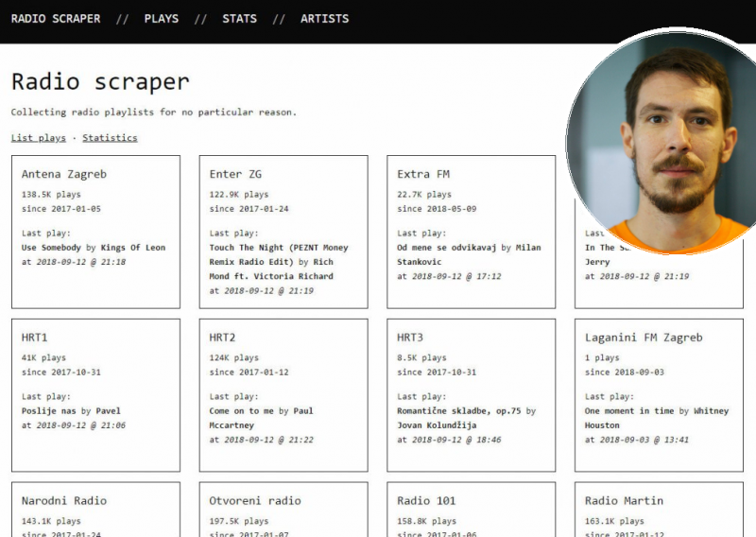Open the RADIO SCRAPER home link in navbar
The width and height of the screenshot is (756, 537).
click(56, 19)
